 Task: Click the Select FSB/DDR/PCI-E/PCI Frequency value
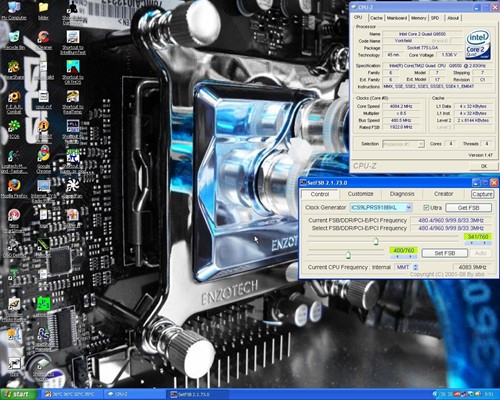point(451,228)
